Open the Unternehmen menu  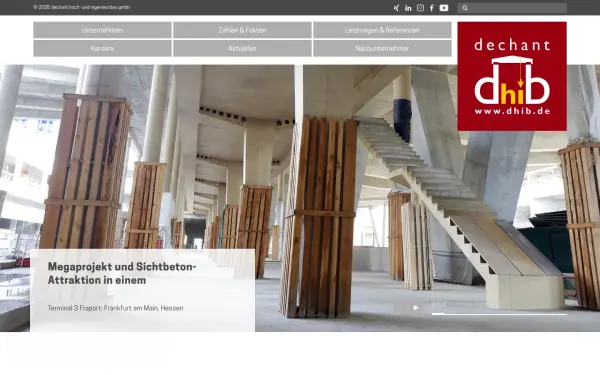coord(102,30)
